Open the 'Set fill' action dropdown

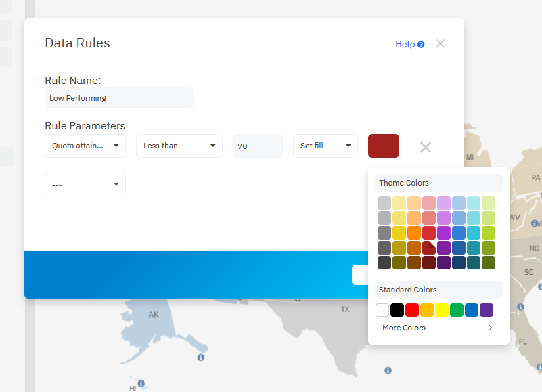pyautogui.click(x=325, y=146)
